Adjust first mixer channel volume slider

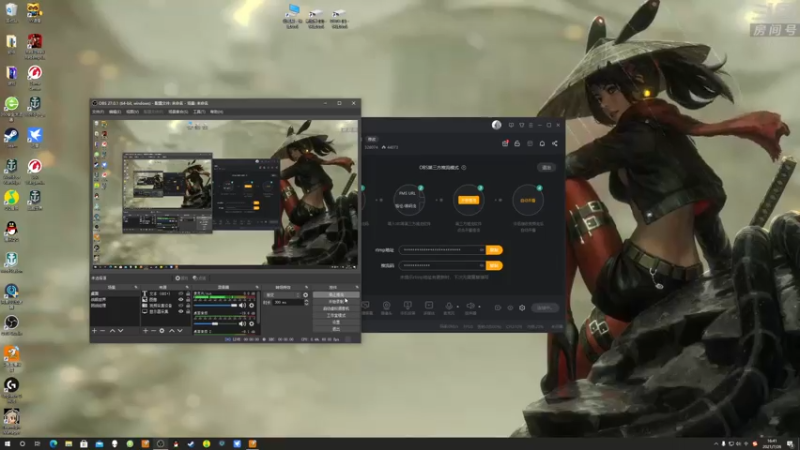point(215,306)
